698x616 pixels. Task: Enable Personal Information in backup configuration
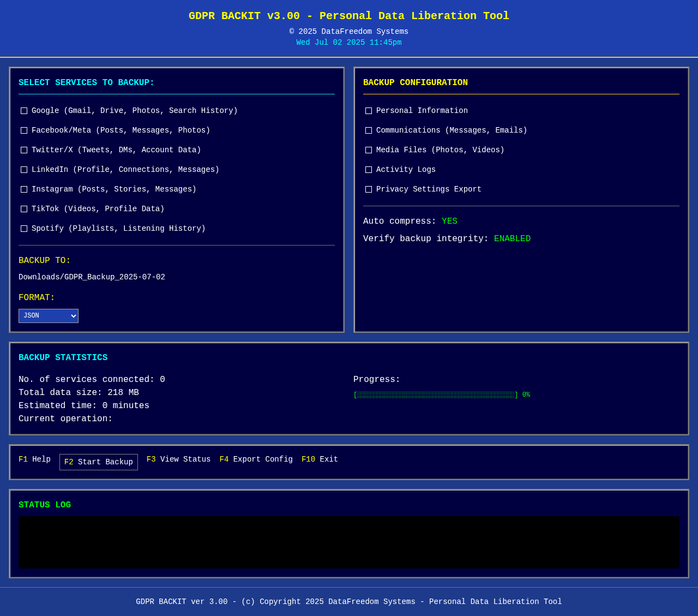(368, 110)
